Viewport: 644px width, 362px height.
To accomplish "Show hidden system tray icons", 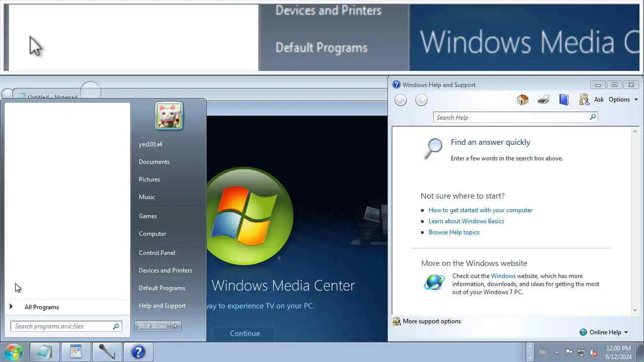I will [556, 352].
